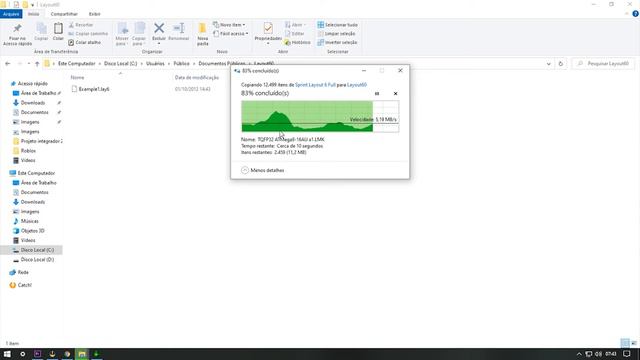The image size is (640, 360).
Task: Switch to the Compartilhar ribbon tab
Action: (64, 14)
